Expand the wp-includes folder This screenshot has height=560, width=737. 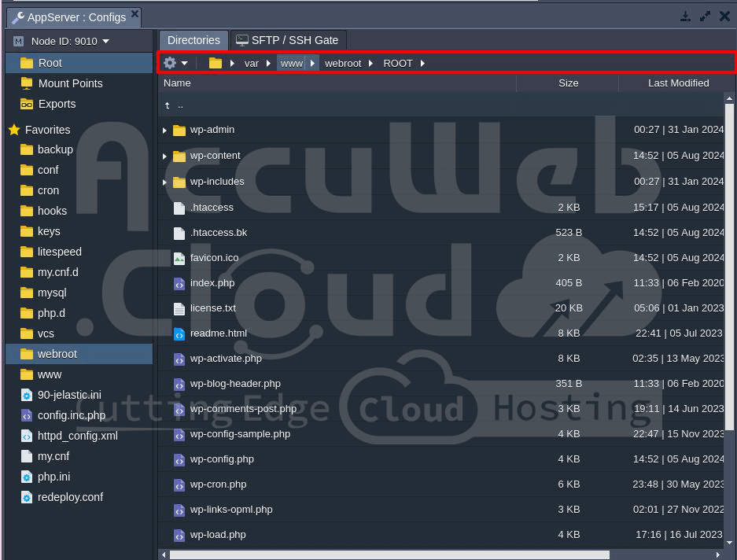pos(164,182)
